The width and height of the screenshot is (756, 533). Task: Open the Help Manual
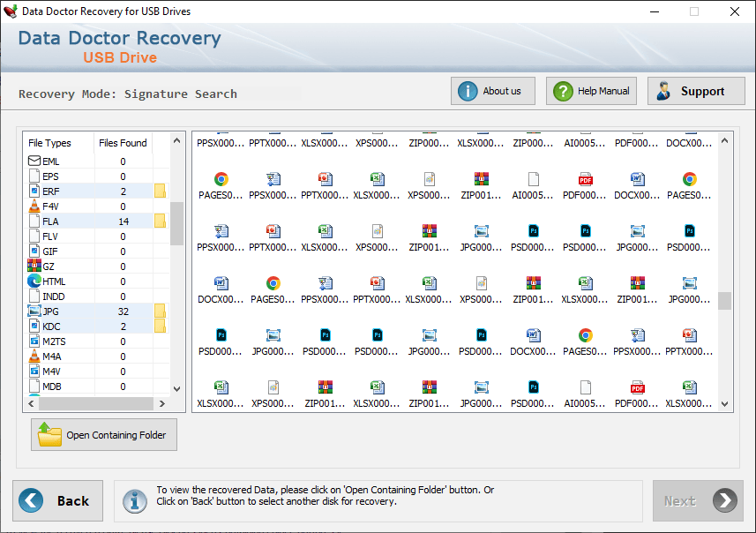(591, 91)
